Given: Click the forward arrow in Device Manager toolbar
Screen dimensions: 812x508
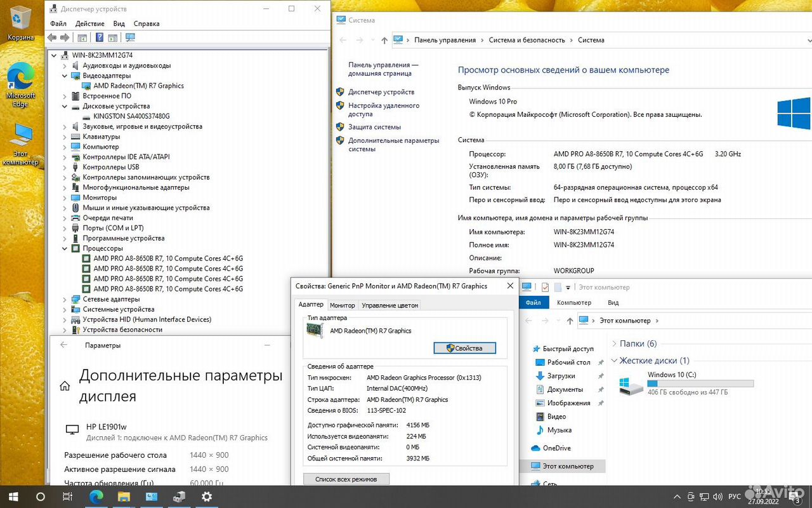Looking at the screenshot, I should click(65, 37).
